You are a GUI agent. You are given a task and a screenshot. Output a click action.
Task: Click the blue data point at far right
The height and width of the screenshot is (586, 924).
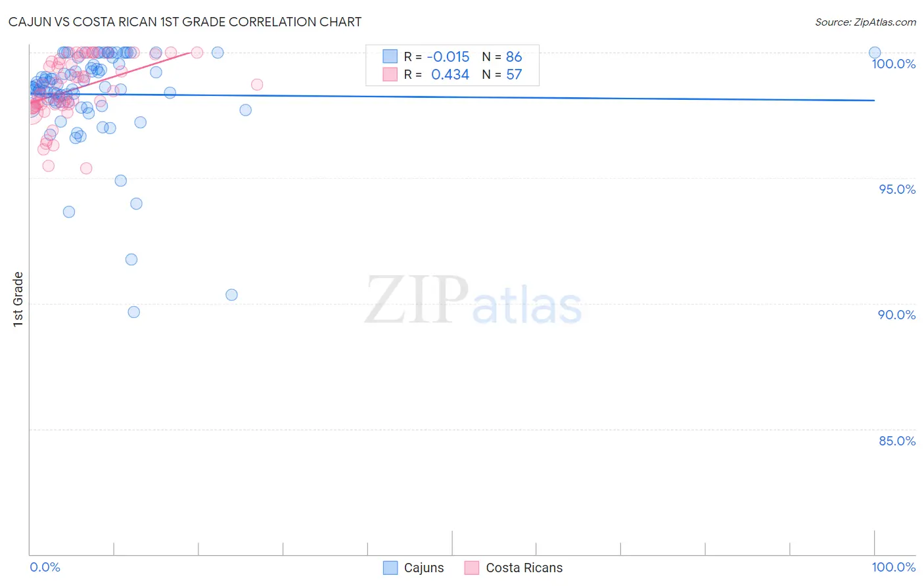coord(875,53)
